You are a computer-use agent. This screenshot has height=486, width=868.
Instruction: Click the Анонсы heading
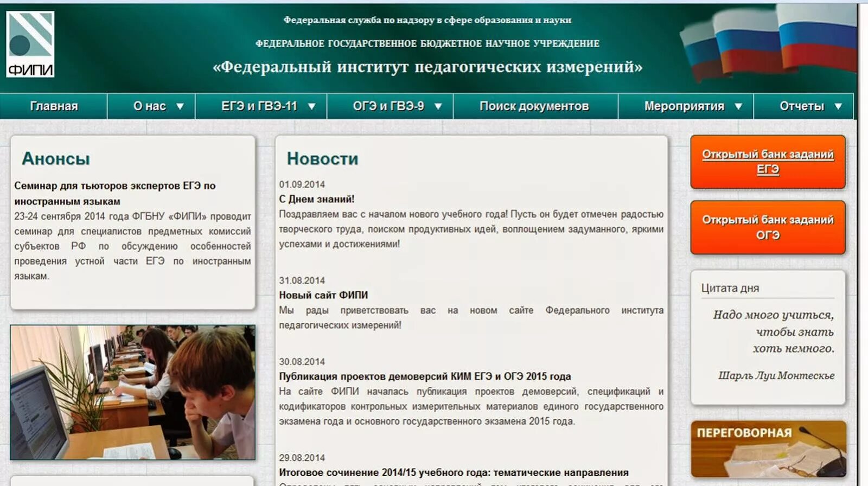pyautogui.click(x=56, y=159)
